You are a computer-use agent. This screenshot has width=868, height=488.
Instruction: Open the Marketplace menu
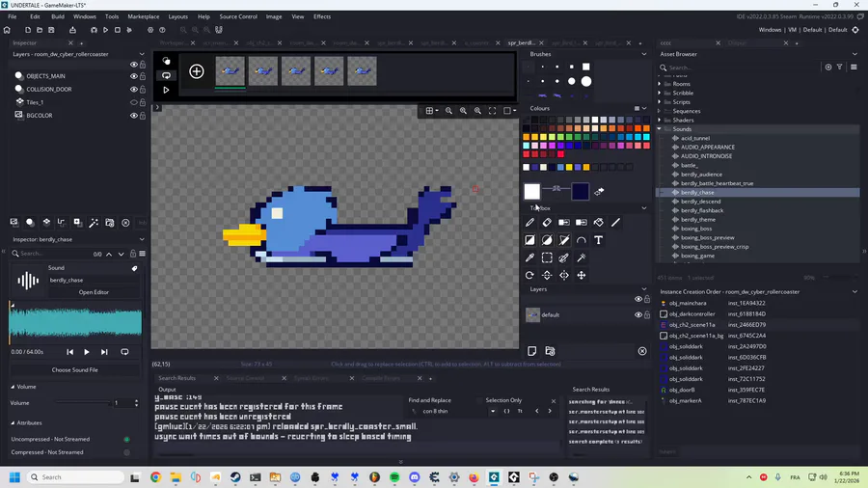pos(144,16)
